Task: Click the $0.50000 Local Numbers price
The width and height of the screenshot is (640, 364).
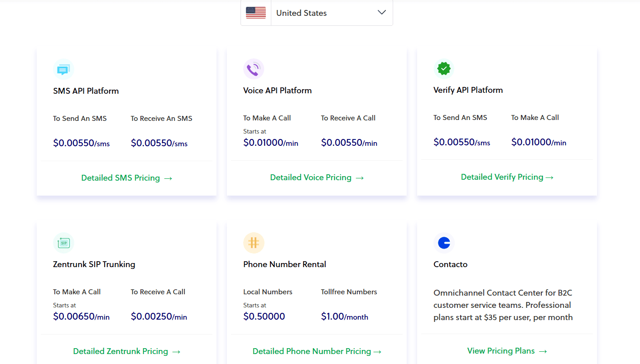Action: click(x=264, y=317)
